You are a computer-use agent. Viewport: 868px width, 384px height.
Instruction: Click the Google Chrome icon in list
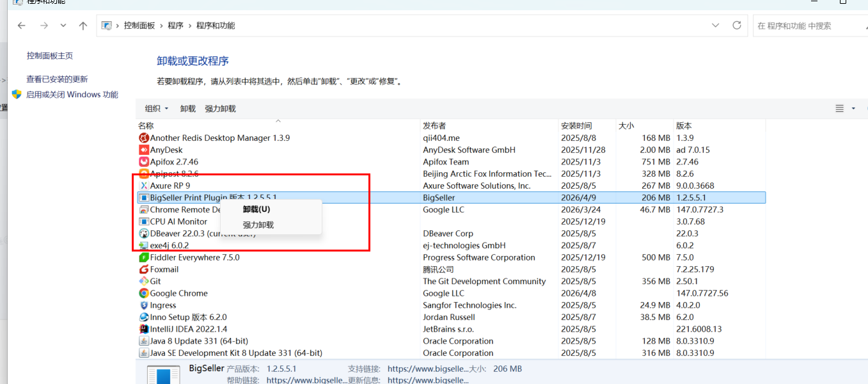[x=144, y=293]
